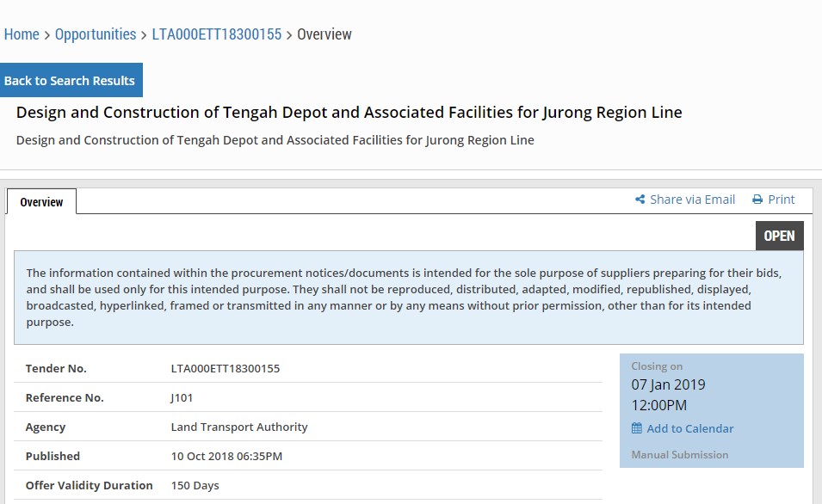Click the OPEN status badge

[x=779, y=235]
